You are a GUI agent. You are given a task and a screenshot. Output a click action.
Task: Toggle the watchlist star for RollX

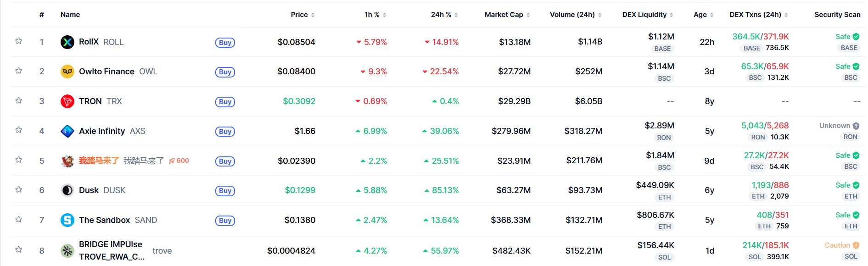[x=19, y=41]
